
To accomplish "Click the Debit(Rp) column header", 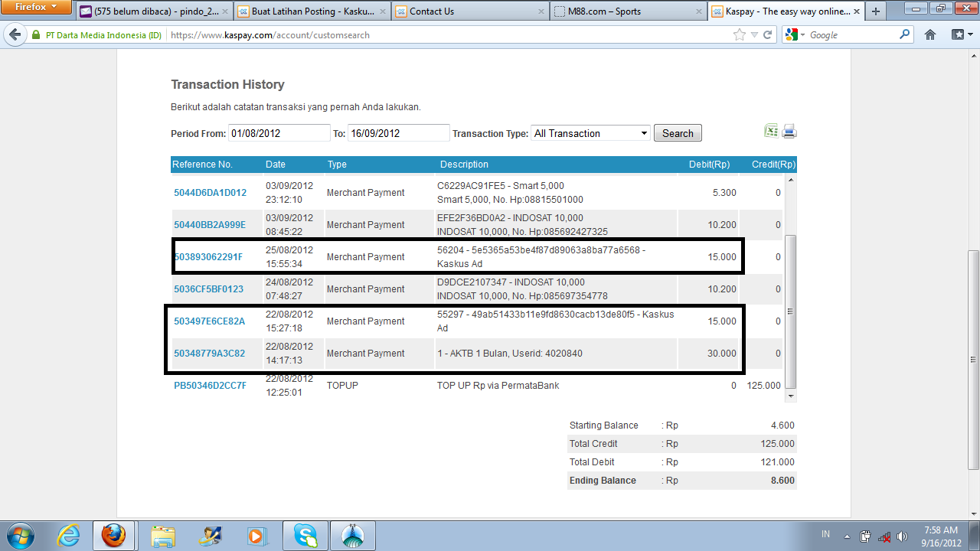I will pos(708,165).
